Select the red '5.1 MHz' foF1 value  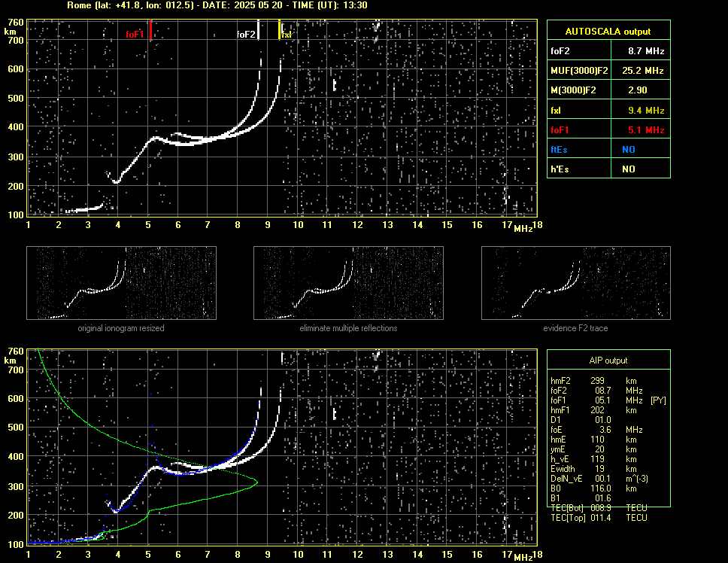(x=646, y=130)
